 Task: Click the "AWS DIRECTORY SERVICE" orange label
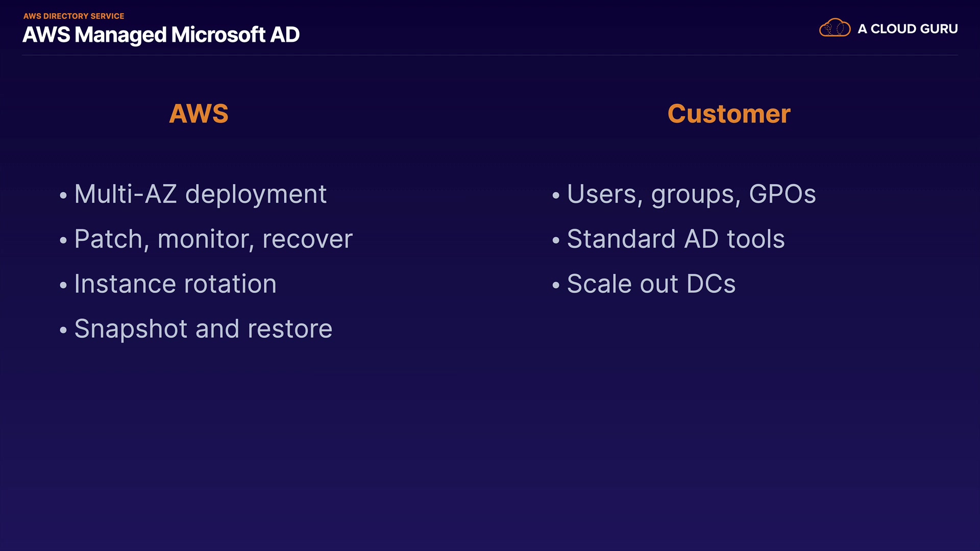click(73, 16)
